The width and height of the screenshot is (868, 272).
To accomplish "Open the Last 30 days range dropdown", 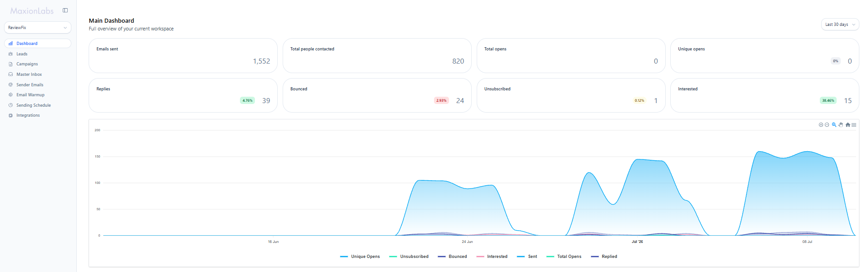I will 840,25.
